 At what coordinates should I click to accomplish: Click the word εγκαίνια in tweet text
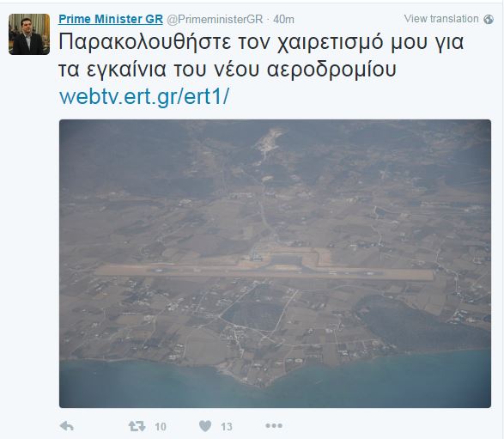pyautogui.click(x=126, y=70)
